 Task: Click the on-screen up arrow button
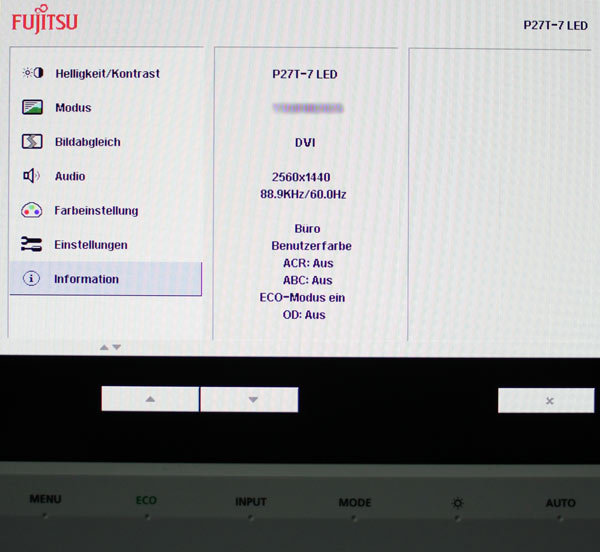[x=150, y=399]
